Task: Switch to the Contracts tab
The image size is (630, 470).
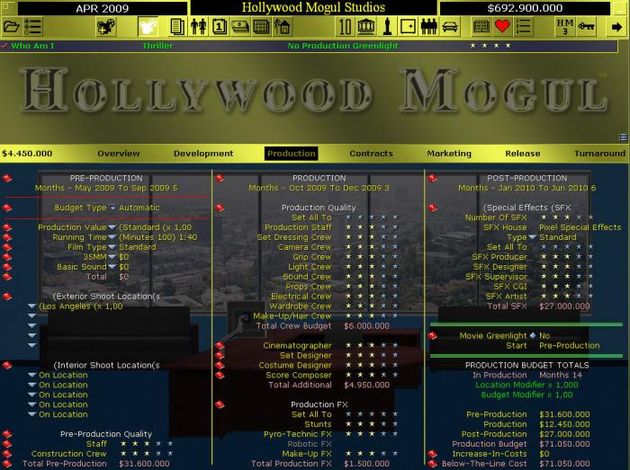Action: click(371, 153)
